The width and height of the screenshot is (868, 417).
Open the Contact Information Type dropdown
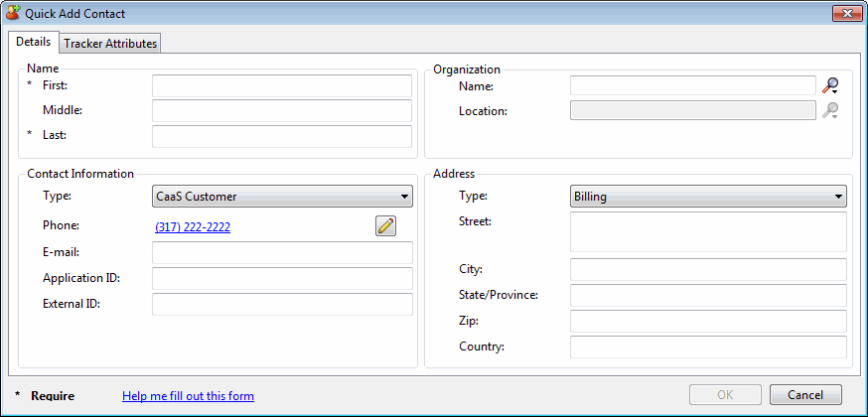coord(282,197)
